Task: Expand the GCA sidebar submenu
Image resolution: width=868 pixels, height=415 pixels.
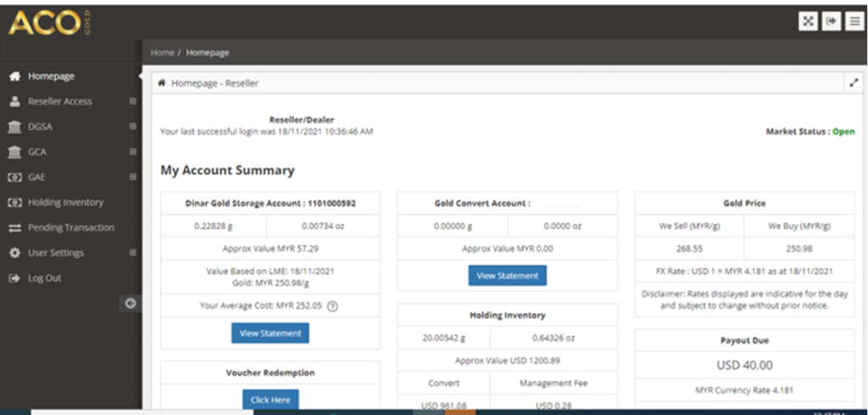Action: point(132,152)
